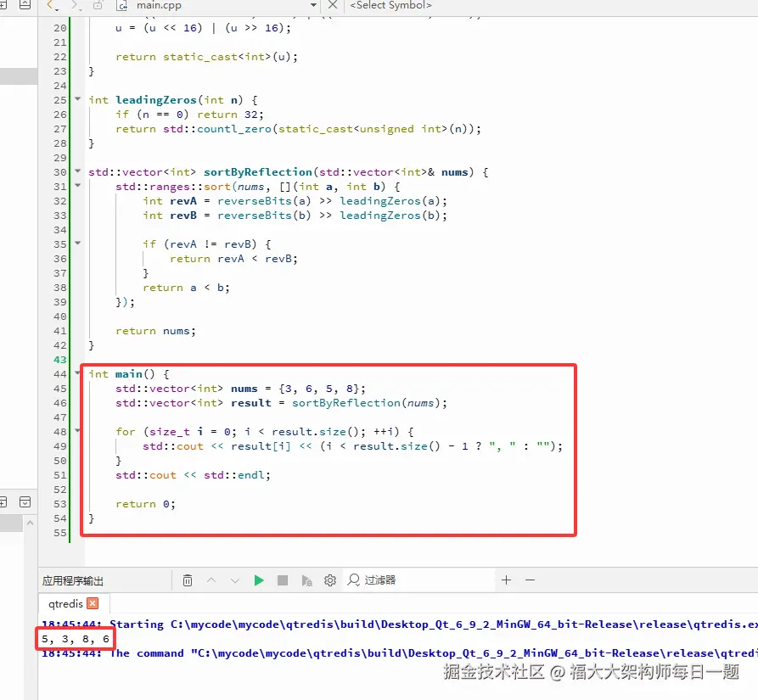The width and height of the screenshot is (758, 700).
Task: Click line number 44 in the gutter
Action: (60, 374)
